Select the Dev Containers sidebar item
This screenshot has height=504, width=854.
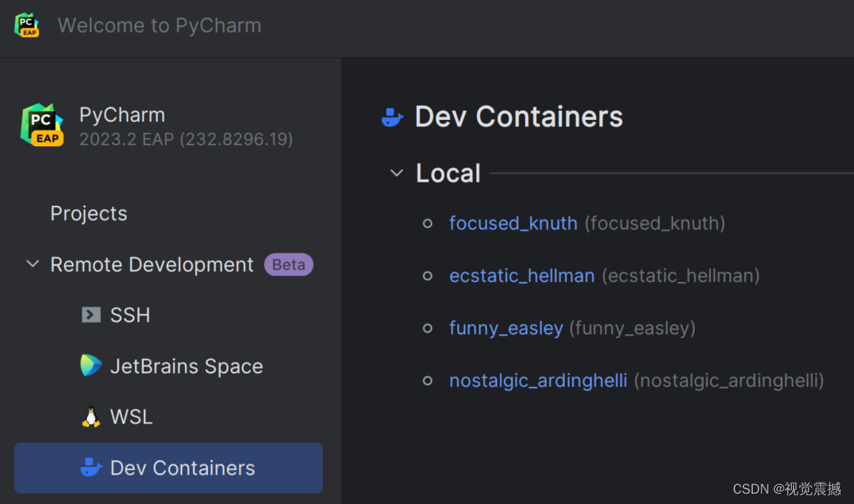click(182, 468)
